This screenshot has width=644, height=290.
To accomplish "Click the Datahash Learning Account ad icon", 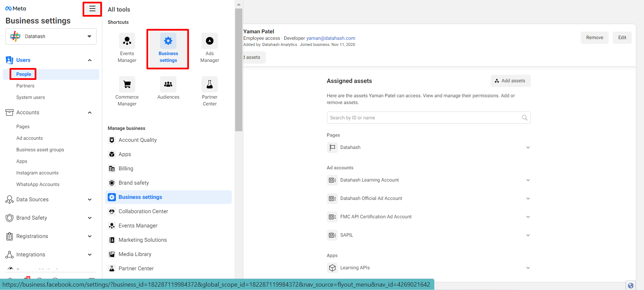I will click(332, 180).
